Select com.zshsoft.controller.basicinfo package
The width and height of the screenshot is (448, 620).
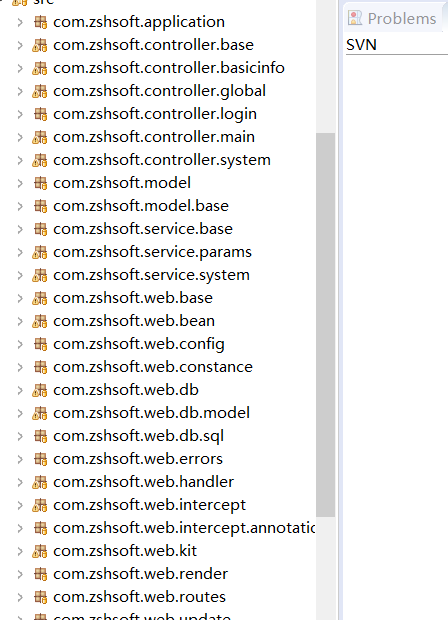point(169,68)
